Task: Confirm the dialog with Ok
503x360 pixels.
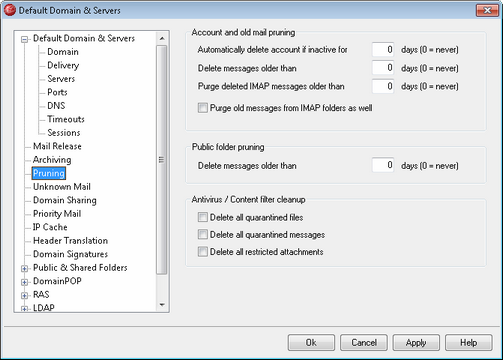Action: click(x=311, y=343)
